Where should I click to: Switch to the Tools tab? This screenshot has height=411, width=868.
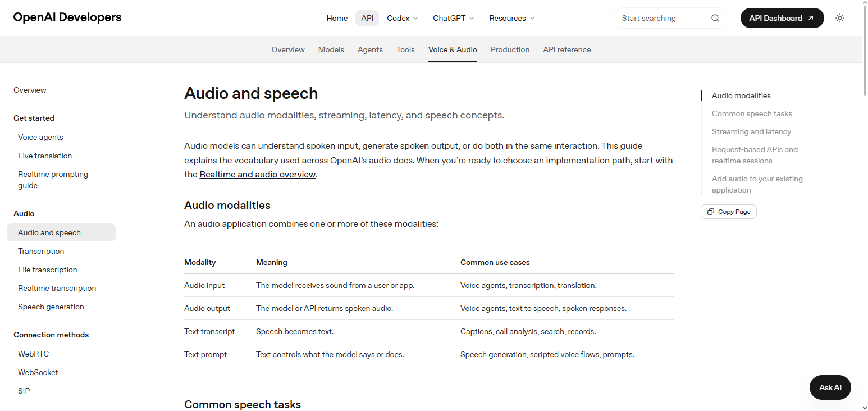(405, 49)
